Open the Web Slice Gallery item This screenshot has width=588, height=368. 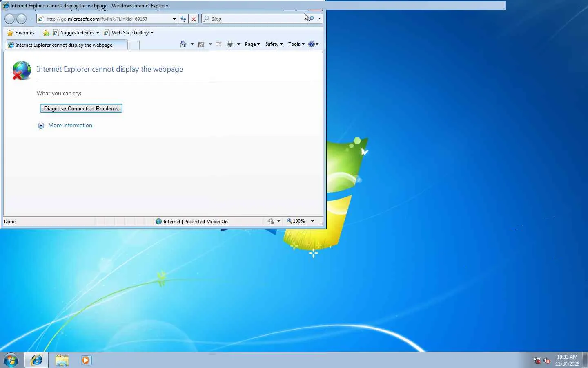coord(129,33)
